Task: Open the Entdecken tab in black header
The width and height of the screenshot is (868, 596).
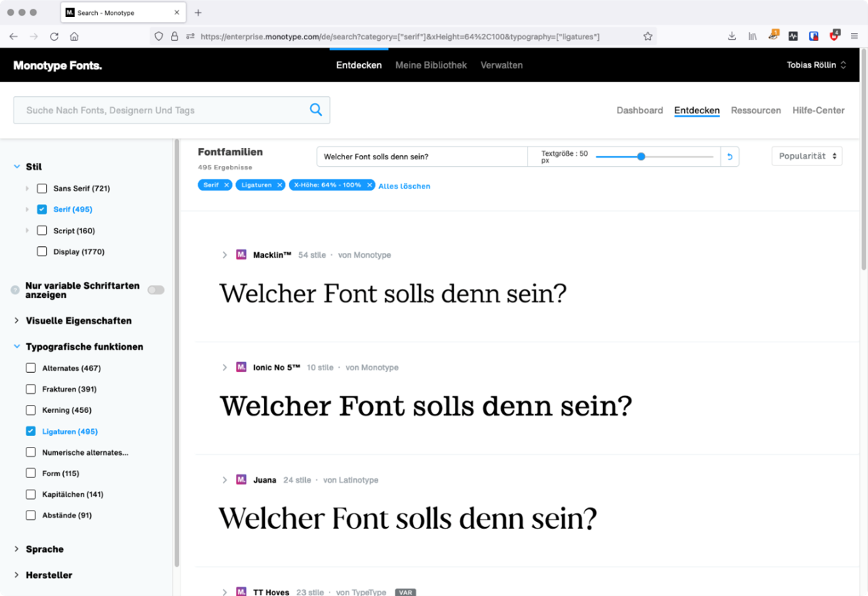Action: coord(359,65)
